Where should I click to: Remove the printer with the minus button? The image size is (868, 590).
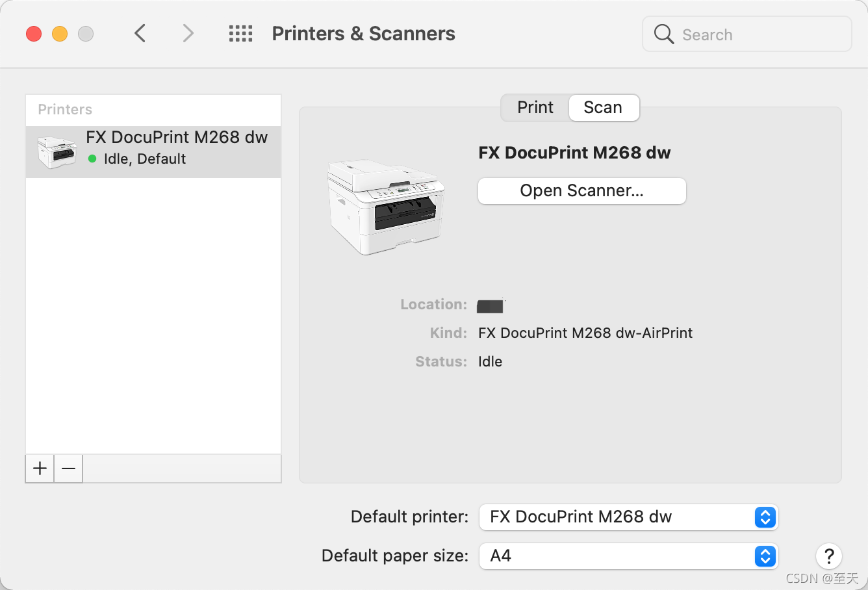(68, 468)
